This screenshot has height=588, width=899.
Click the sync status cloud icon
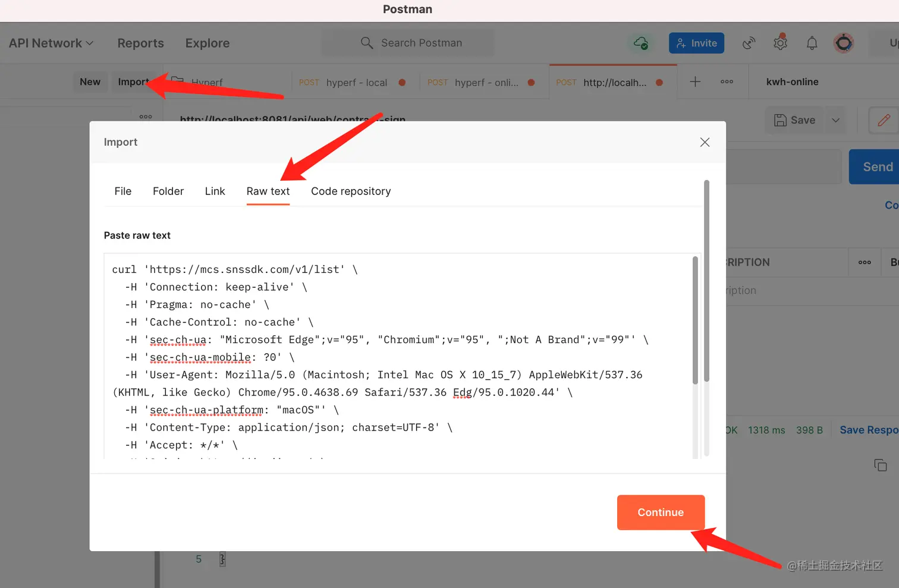point(641,43)
